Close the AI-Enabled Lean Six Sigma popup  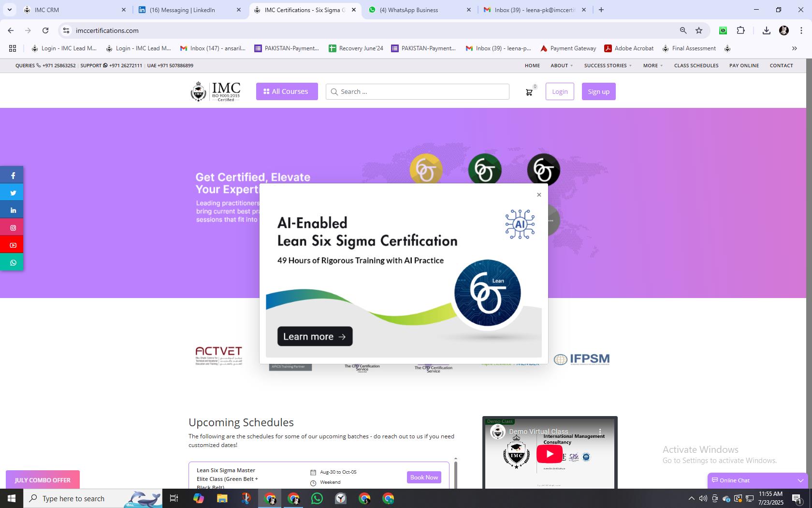[539, 194]
